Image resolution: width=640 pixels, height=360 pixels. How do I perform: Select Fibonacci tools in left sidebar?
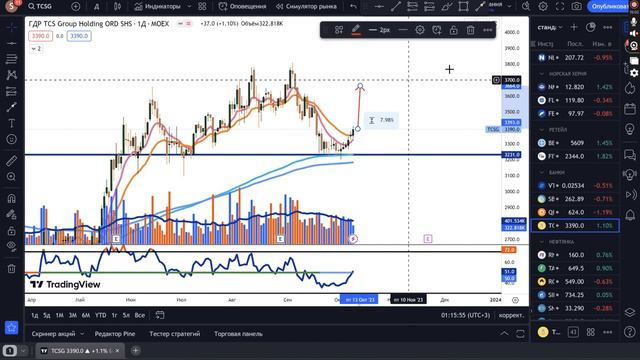point(11,59)
